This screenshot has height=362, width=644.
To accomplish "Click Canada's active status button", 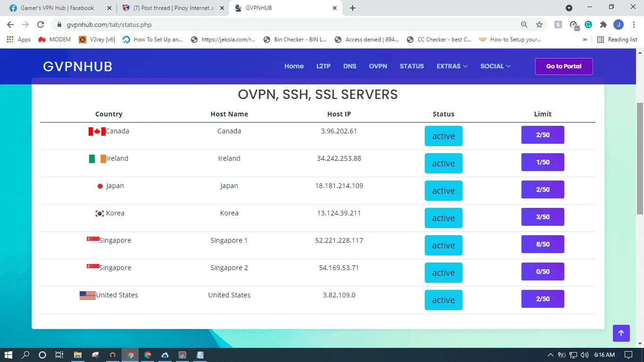I will coord(444,136).
